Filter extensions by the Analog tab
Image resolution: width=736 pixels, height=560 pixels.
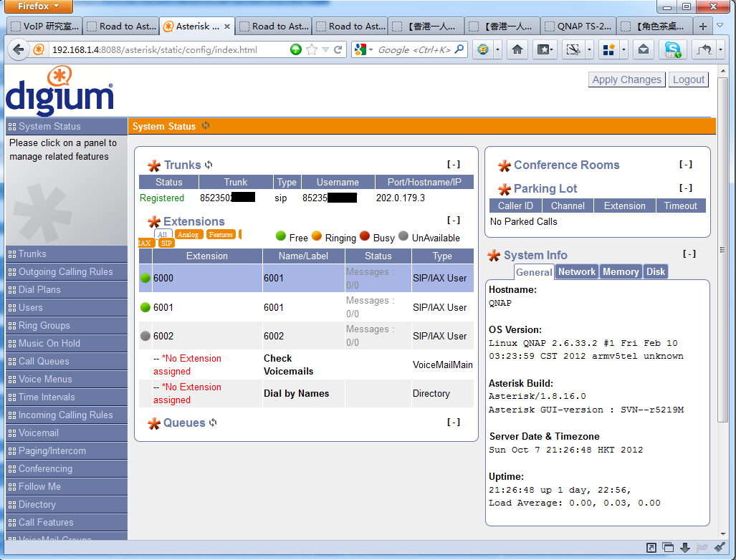click(x=188, y=234)
